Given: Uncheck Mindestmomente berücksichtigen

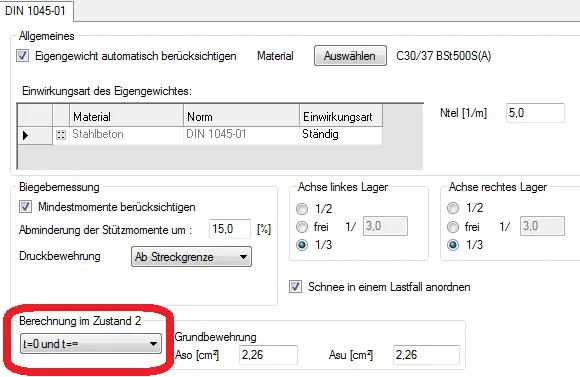Looking at the screenshot, I should click(x=26, y=207).
